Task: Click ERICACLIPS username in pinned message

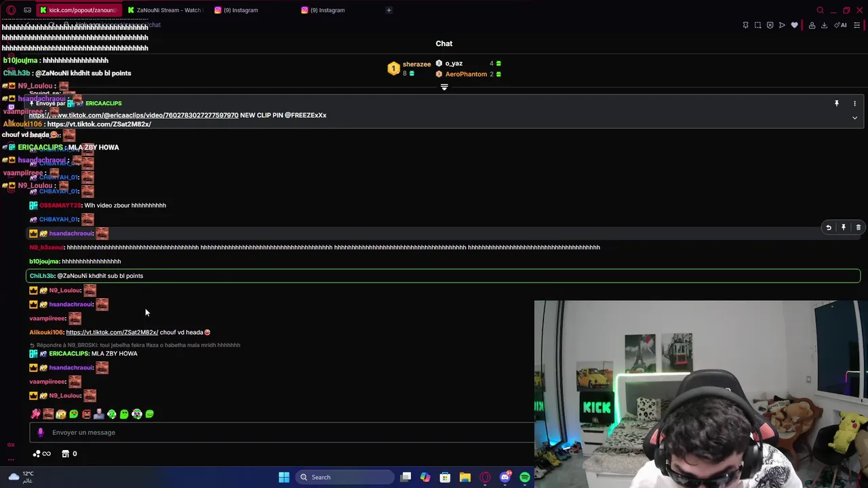Action: pyautogui.click(x=104, y=103)
